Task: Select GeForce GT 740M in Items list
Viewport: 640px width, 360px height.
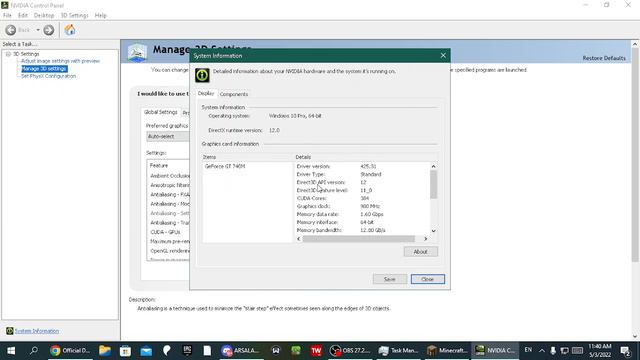Action: pyautogui.click(x=225, y=166)
